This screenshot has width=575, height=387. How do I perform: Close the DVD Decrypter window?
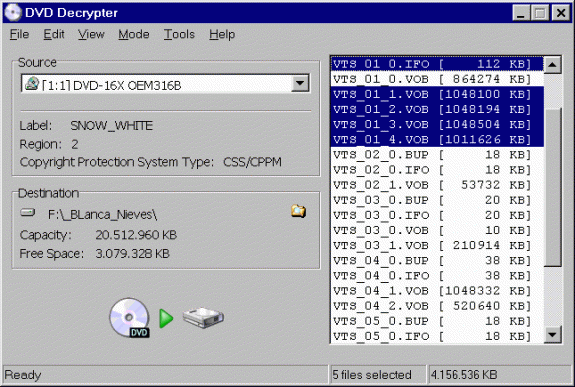click(x=561, y=13)
